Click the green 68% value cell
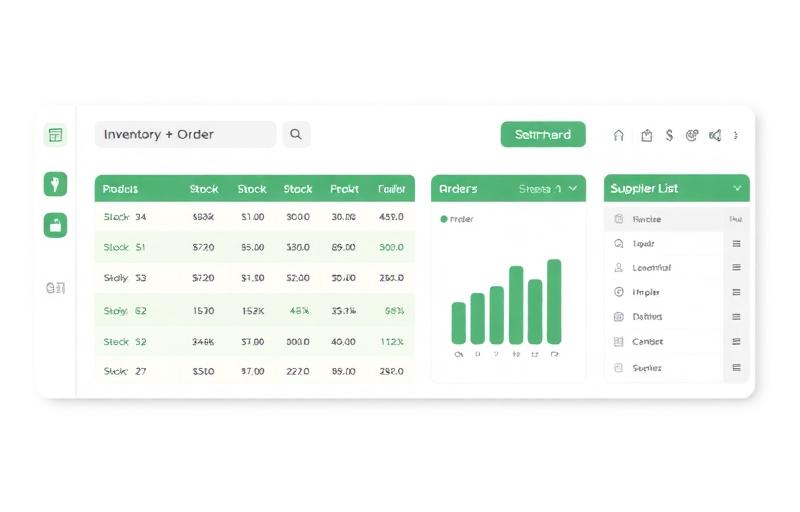Viewport: 800px width, 512px height. pyautogui.click(x=394, y=311)
